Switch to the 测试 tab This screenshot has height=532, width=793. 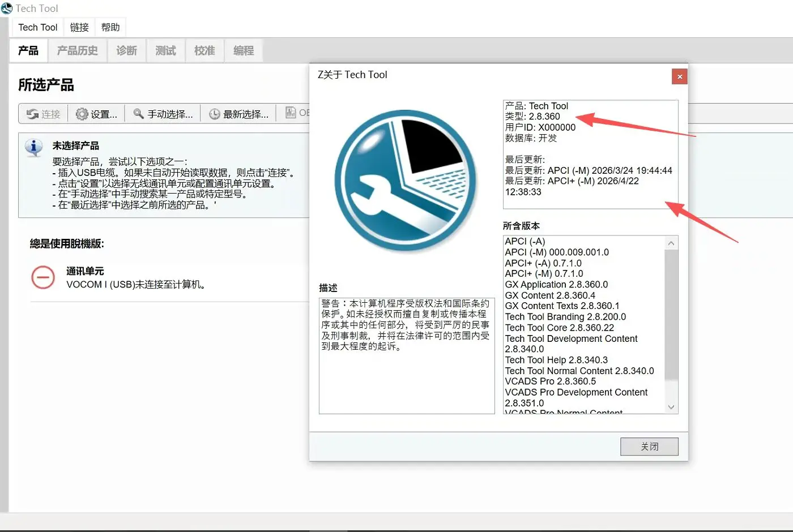165,50
